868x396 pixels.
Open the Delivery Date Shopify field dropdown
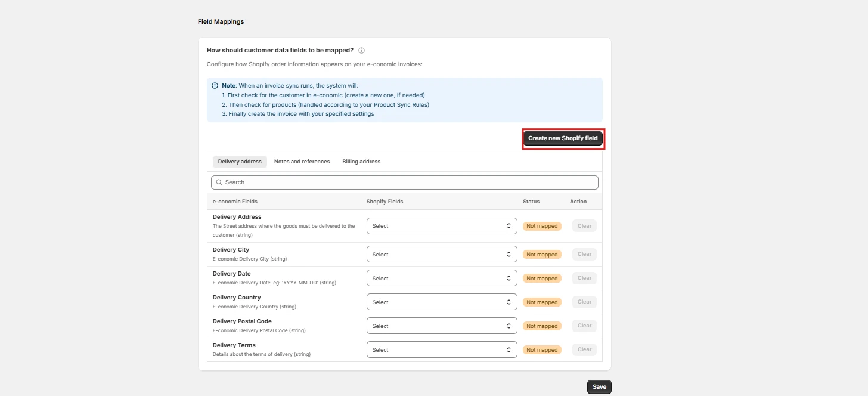442,279
